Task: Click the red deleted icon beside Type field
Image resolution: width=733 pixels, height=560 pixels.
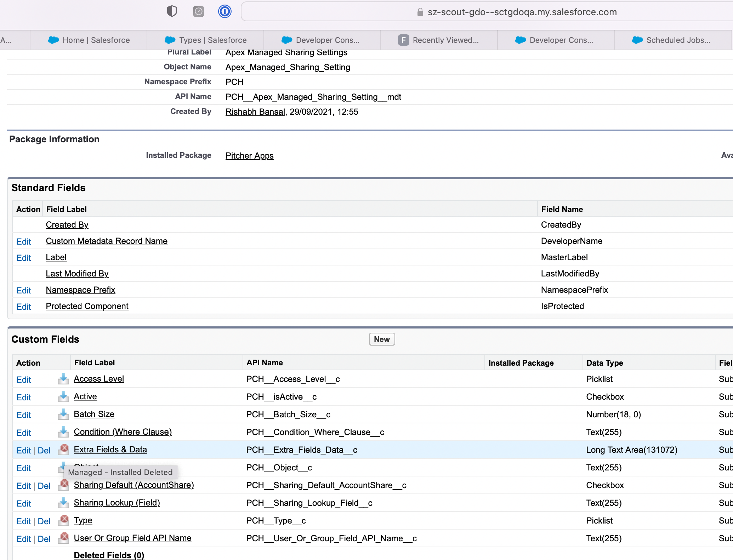Action: (64, 520)
